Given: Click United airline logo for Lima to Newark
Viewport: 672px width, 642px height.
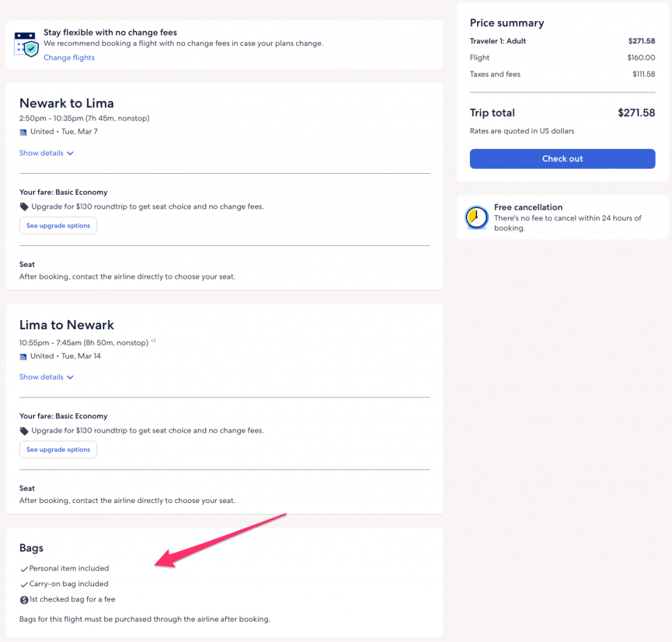Looking at the screenshot, I should tap(24, 357).
